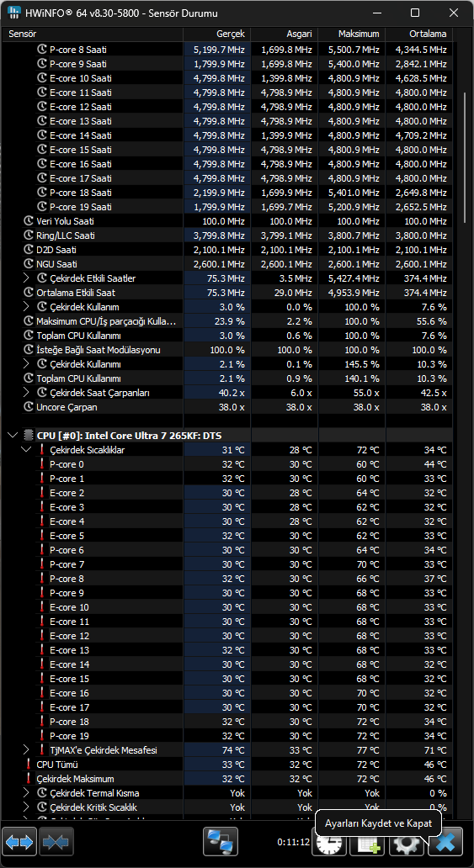Click the CPU chip icon of Intel Core Ultra 7
Image resolution: width=474 pixels, height=868 pixels.
click(x=29, y=436)
